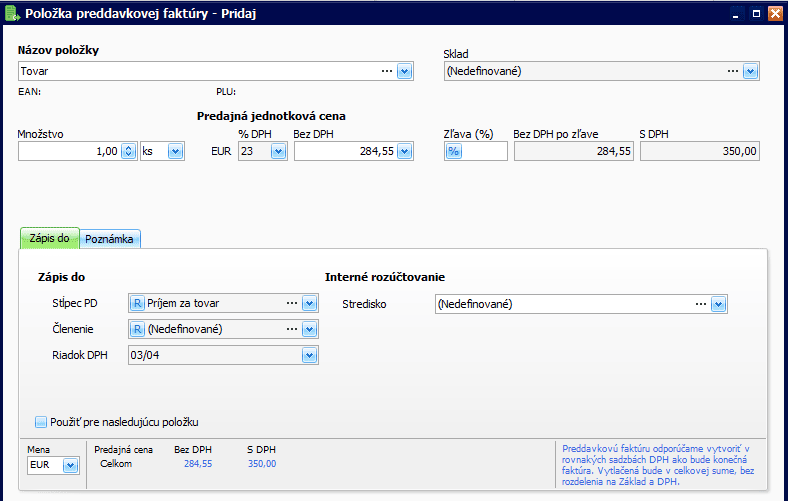Click the Množstvo spinner control

[x=128, y=151]
